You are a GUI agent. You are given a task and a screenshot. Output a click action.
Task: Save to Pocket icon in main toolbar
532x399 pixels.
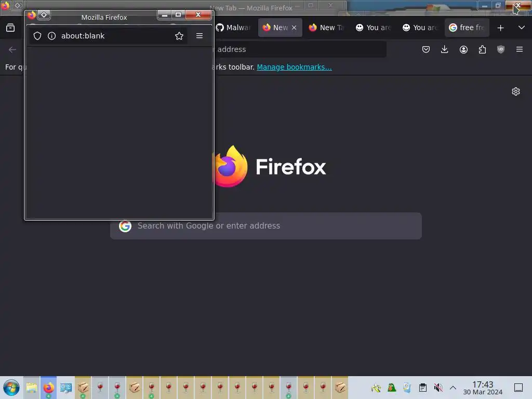click(x=426, y=49)
